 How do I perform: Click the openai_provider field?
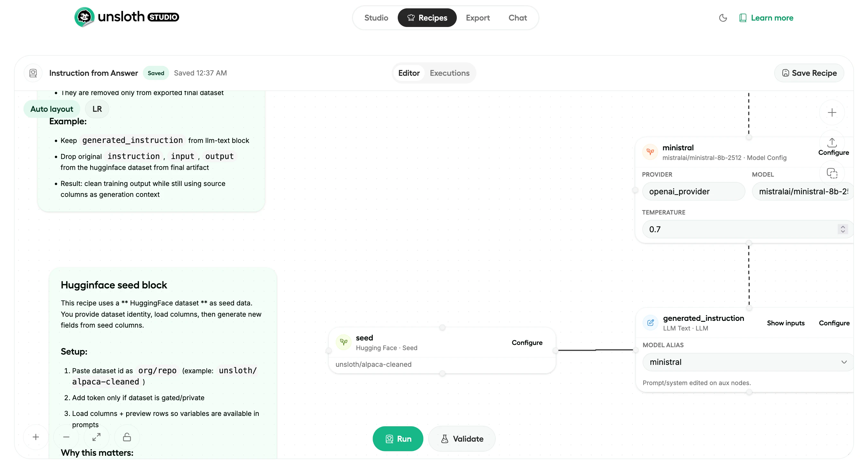coord(693,191)
